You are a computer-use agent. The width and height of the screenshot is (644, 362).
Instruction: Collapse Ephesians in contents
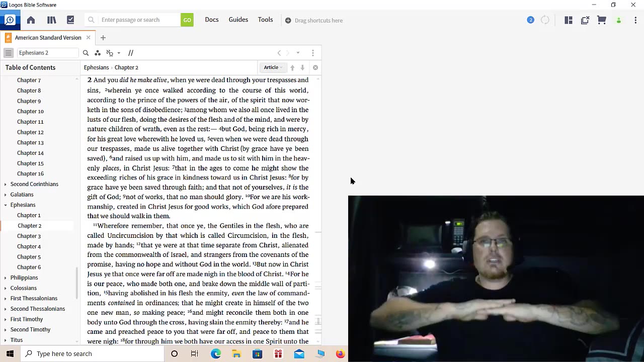point(6,205)
